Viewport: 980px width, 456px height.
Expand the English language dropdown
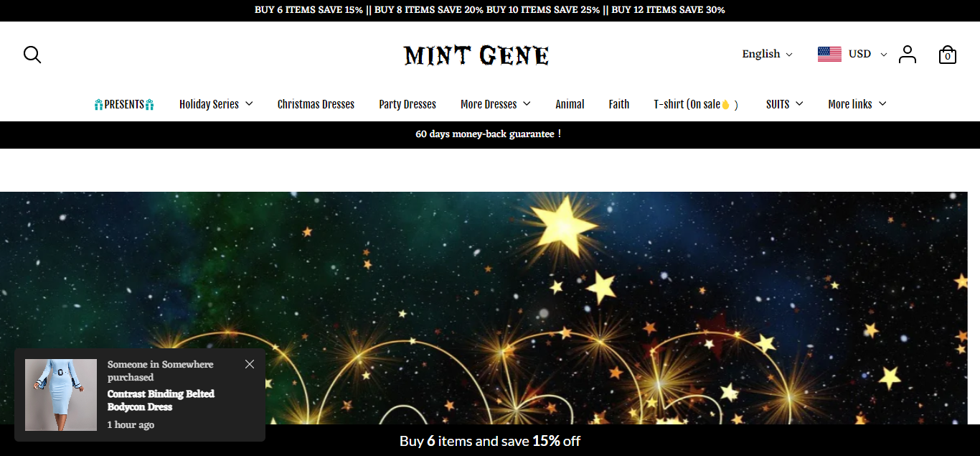tap(767, 54)
